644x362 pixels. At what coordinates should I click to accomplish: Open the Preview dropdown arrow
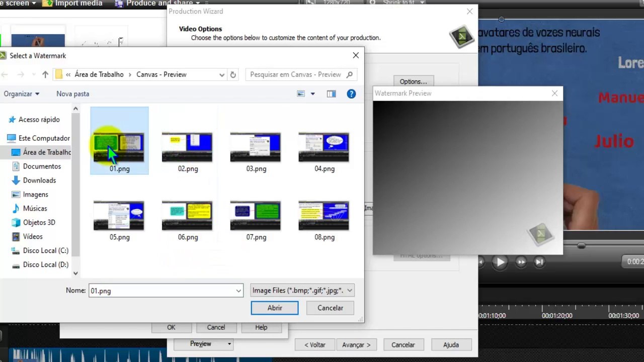tap(229, 344)
